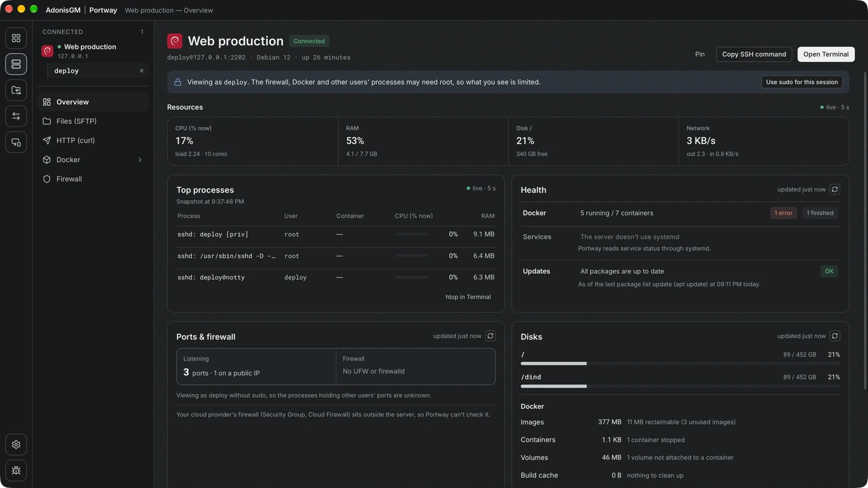Open Files (SFTP) section
The image size is (868, 488).
coord(93,121)
